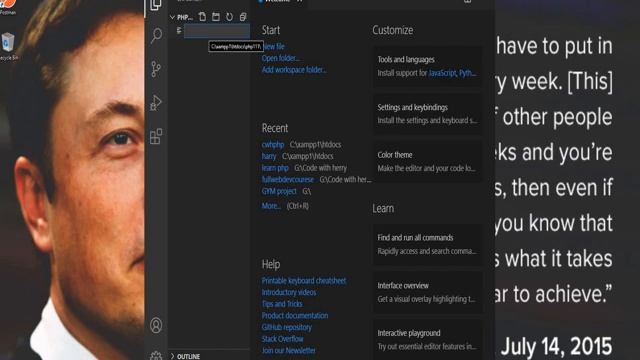Open recent folder fullwebdevcourese
640x360 pixels.
(288, 179)
